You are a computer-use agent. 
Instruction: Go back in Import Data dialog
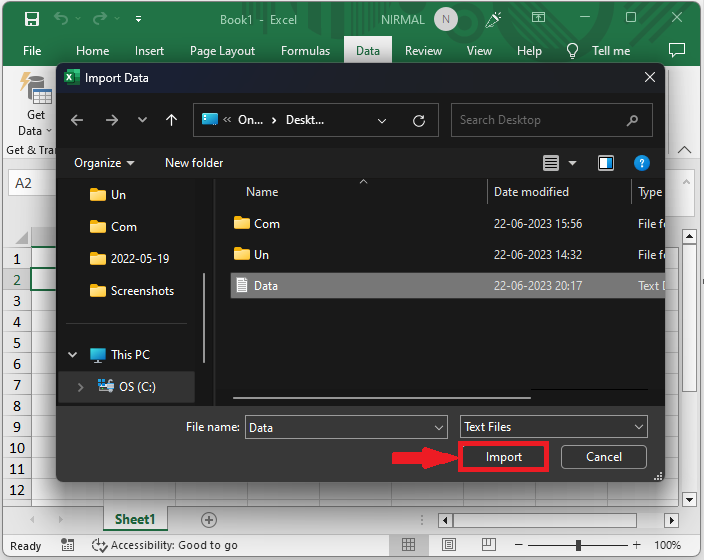pos(77,120)
